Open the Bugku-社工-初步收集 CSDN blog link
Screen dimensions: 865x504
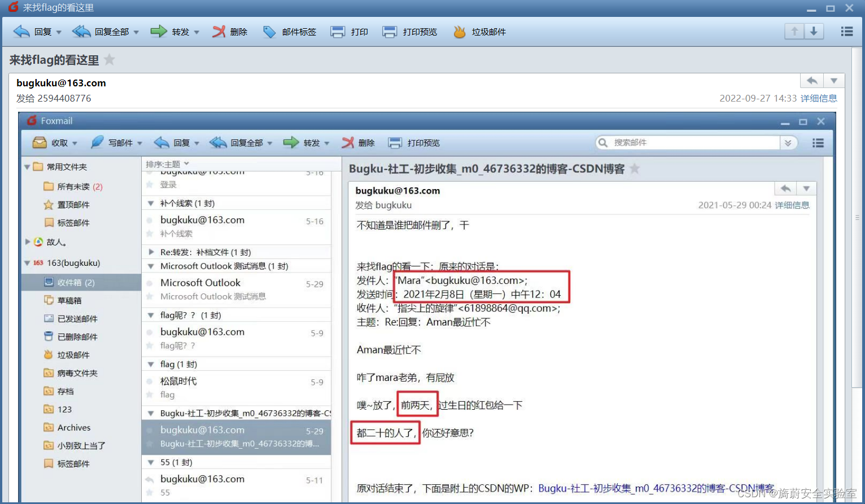pyautogui.click(x=656, y=488)
